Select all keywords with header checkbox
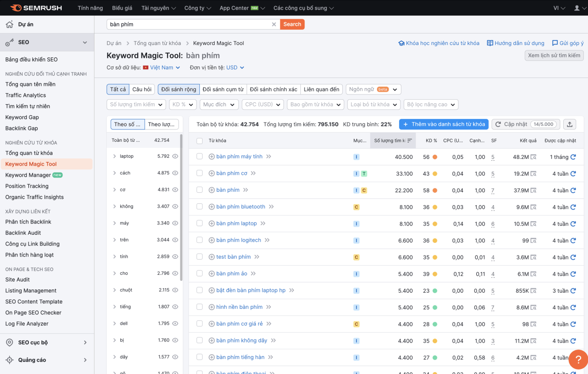Screen dimensions: 588x374 pos(199,141)
